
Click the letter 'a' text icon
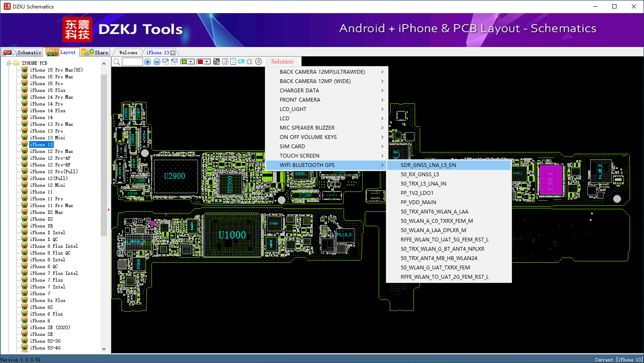(225, 62)
